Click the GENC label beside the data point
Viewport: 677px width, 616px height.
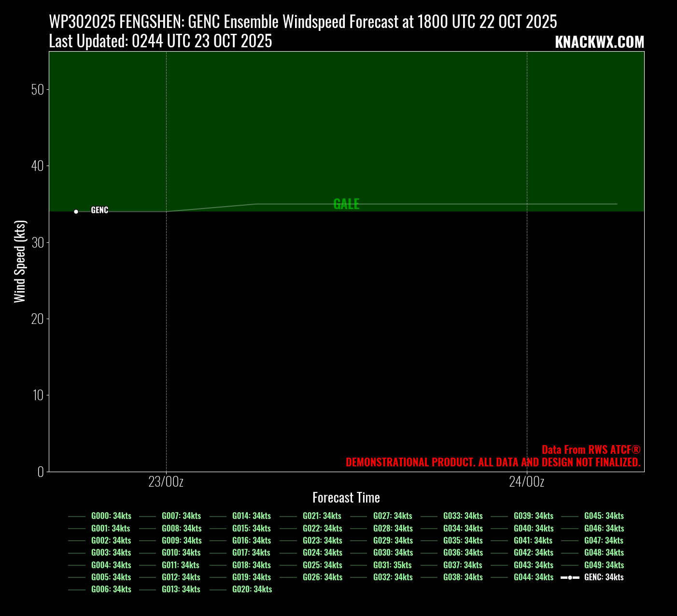(99, 210)
